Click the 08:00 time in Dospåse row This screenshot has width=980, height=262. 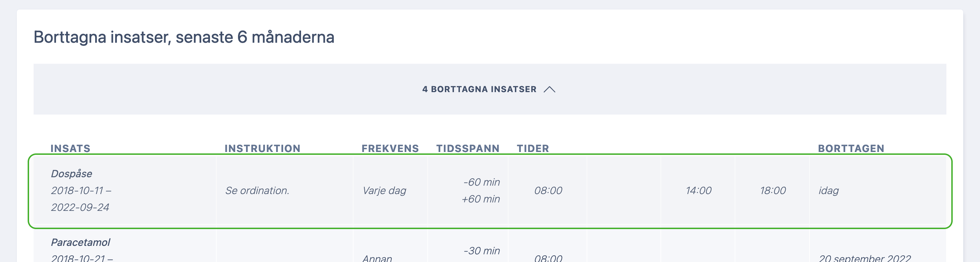548,191
